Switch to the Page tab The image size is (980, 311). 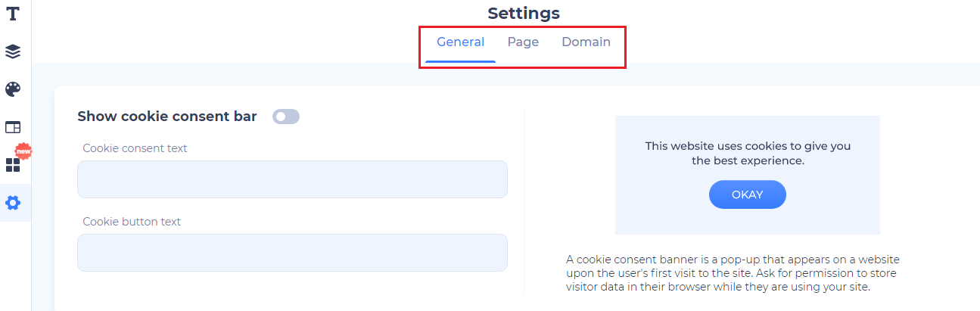click(x=523, y=42)
